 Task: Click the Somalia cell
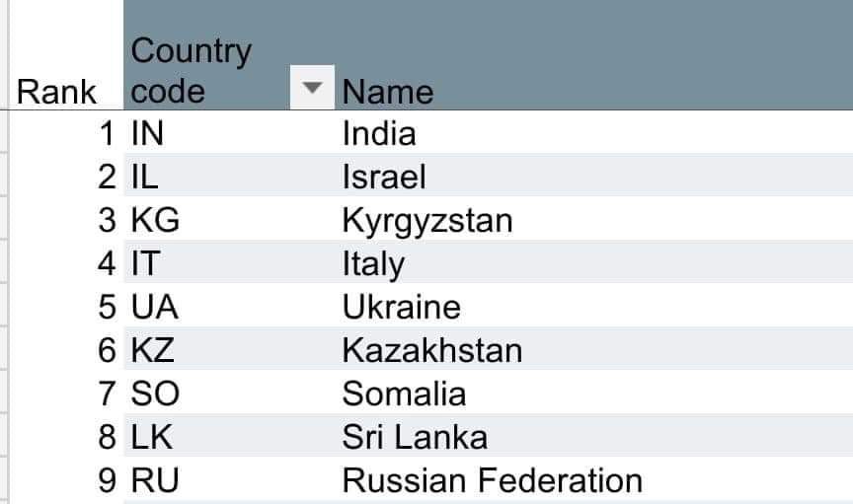pos(594,392)
